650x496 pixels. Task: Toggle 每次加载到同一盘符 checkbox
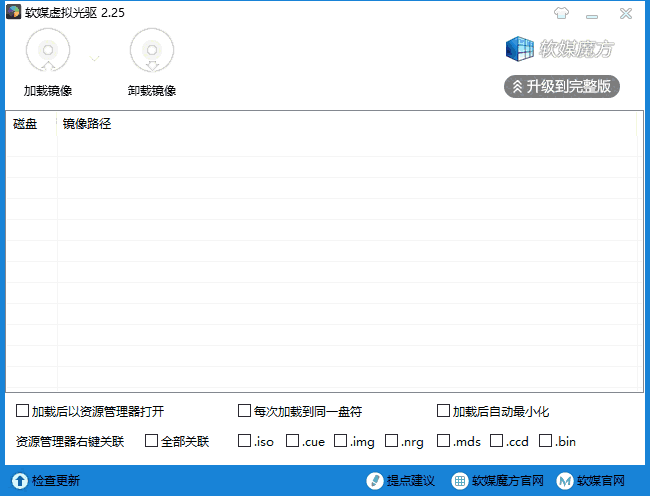click(244, 411)
